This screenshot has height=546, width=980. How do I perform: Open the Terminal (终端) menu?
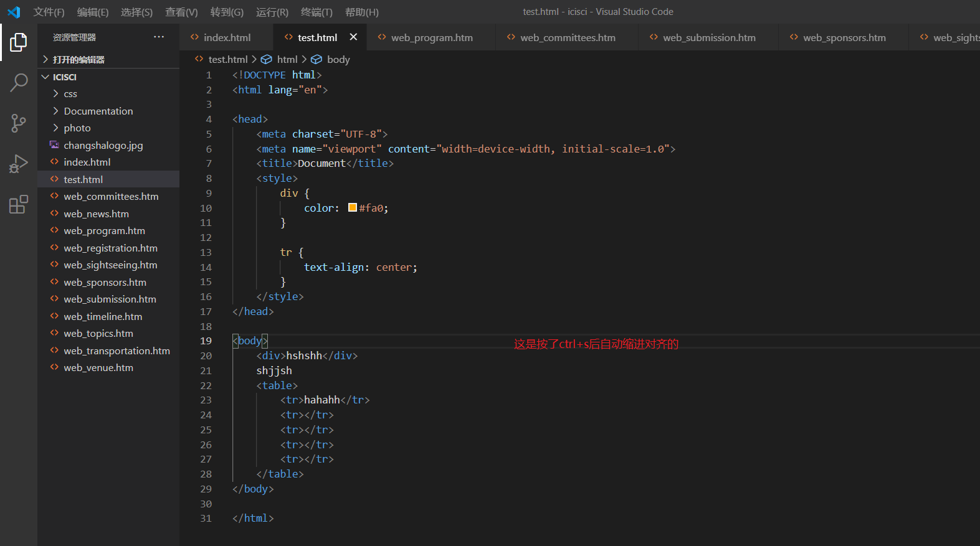coord(316,12)
